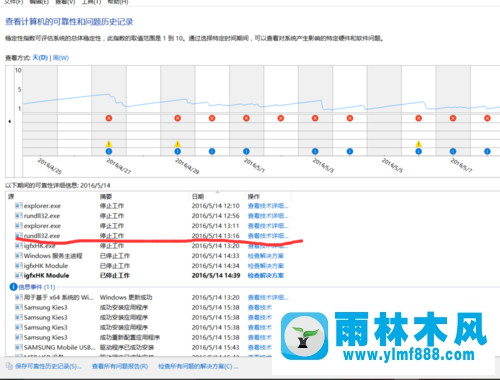Sort by the 摘要 column header
500x380 pixels.
coord(143,196)
